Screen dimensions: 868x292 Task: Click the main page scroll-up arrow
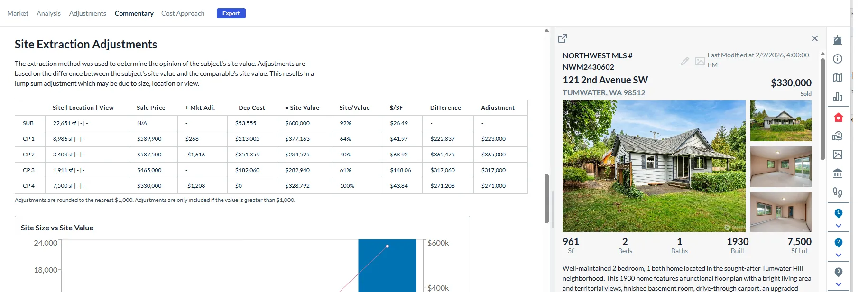546,31
